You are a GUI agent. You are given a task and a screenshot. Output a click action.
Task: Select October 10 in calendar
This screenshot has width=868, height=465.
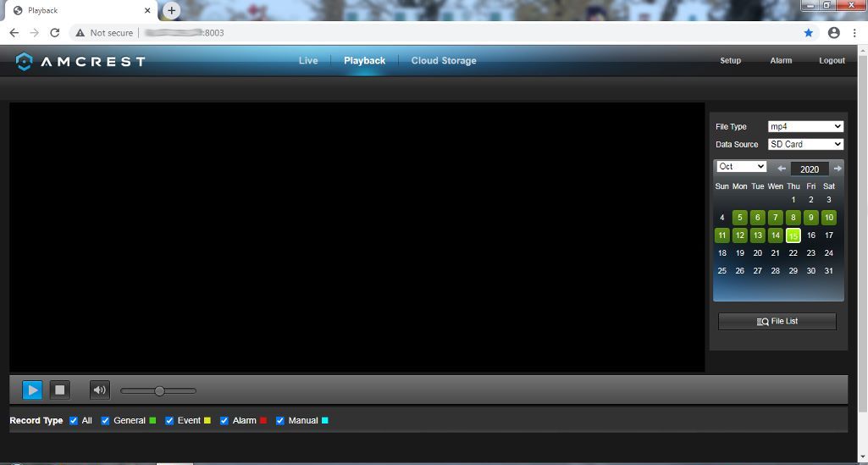coord(829,218)
